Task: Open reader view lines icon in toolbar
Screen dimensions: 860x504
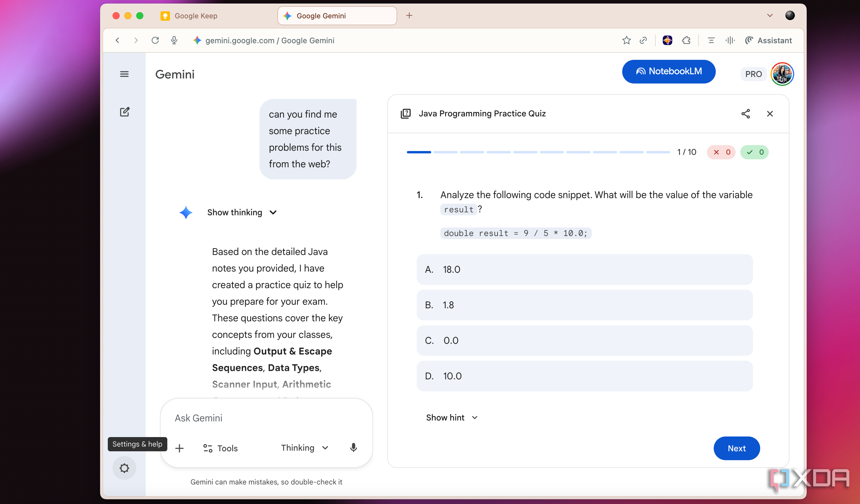Action: click(x=711, y=40)
